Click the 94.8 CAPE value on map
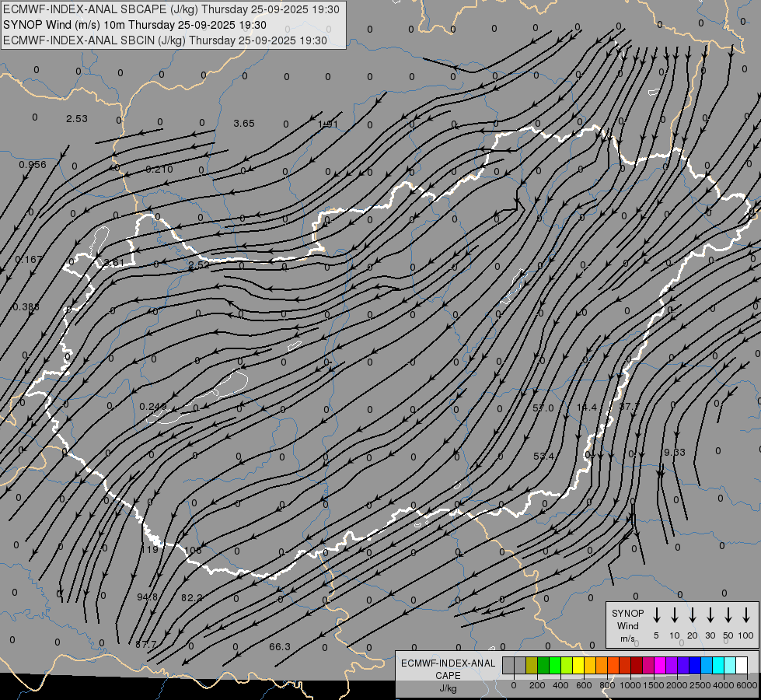 point(147,597)
